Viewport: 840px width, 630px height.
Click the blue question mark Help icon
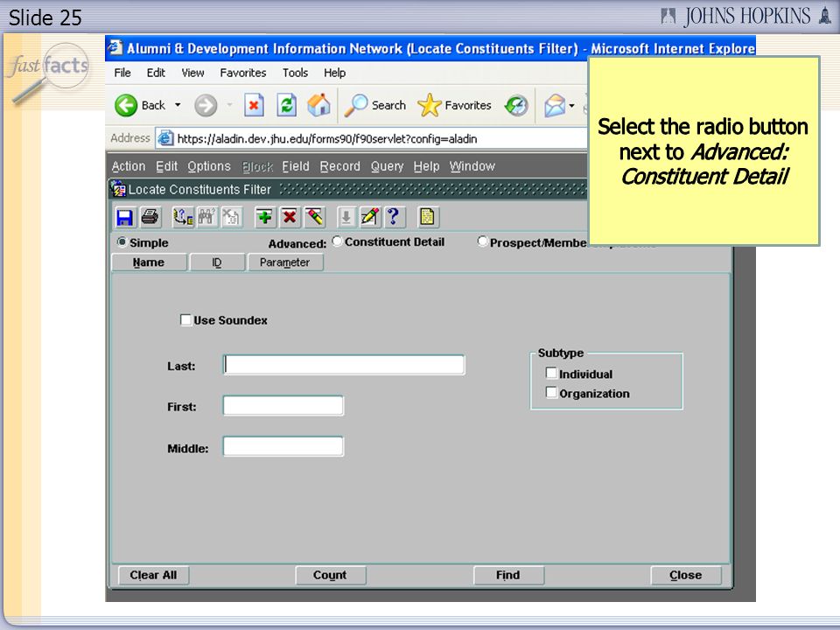point(395,218)
